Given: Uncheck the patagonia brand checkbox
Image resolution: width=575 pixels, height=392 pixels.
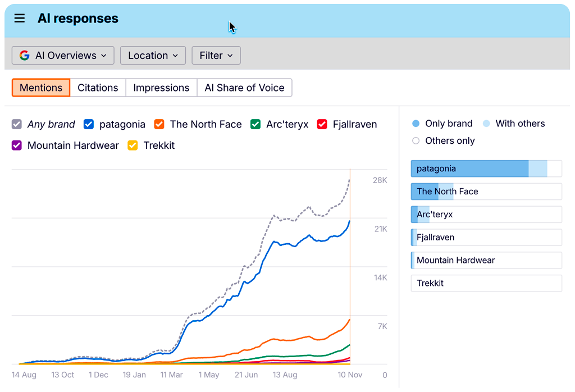Looking at the screenshot, I should (88, 124).
